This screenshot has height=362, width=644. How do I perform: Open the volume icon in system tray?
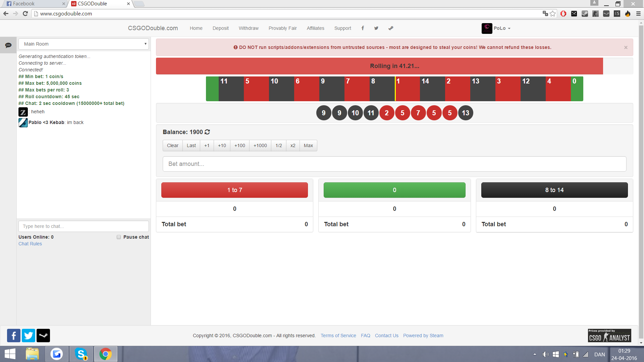545,354
